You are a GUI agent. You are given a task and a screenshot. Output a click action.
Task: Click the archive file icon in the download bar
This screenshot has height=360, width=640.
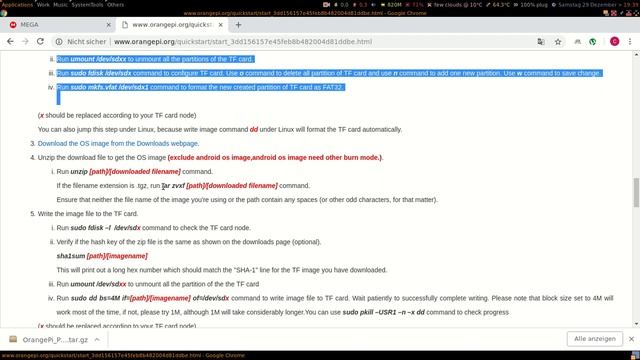13,339
